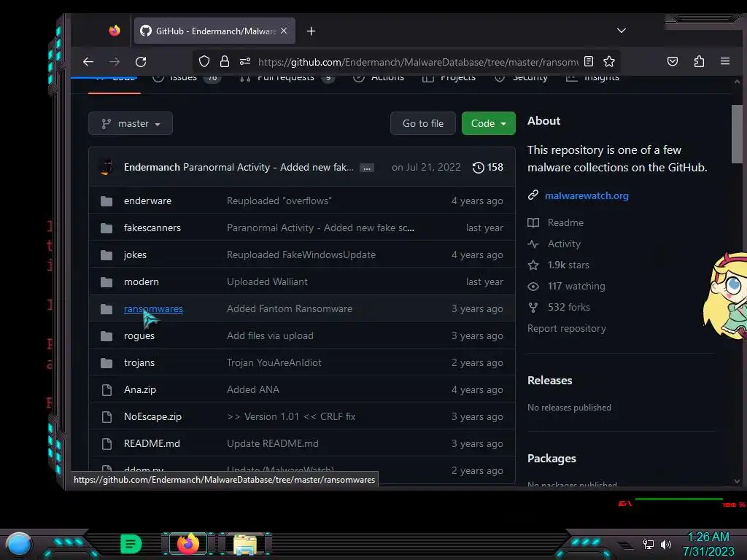This screenshot has width=747, height=560.
Task: Open commit 'Update README.md'
Action: tap(273, 443)
